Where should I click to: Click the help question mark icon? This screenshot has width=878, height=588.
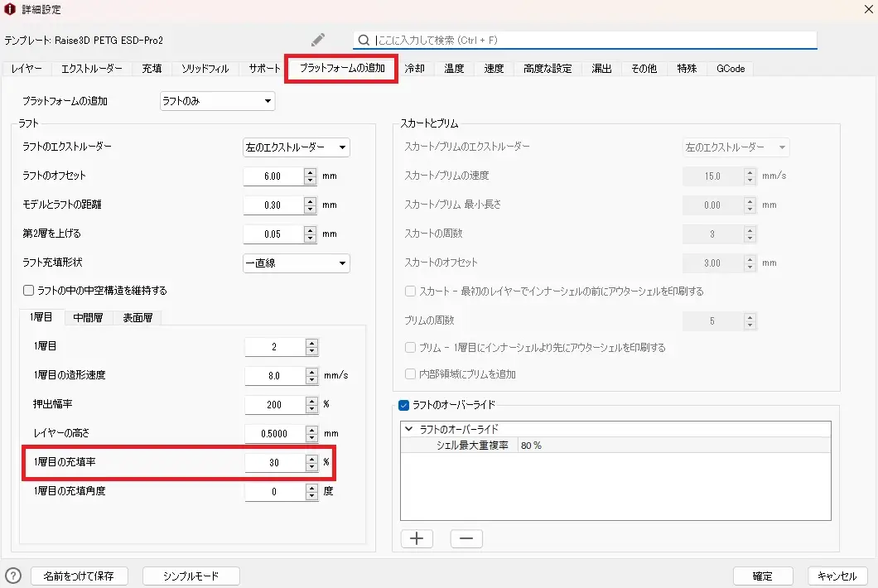13,576
